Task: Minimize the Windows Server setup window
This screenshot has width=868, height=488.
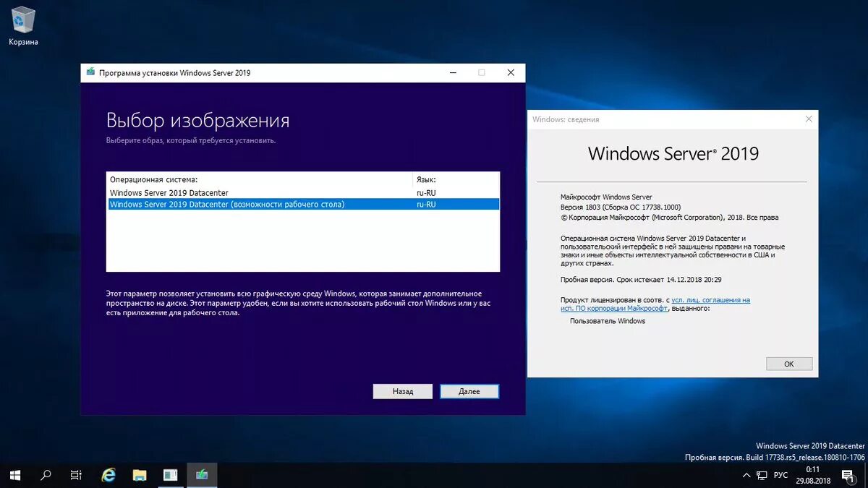Action: 453,73
